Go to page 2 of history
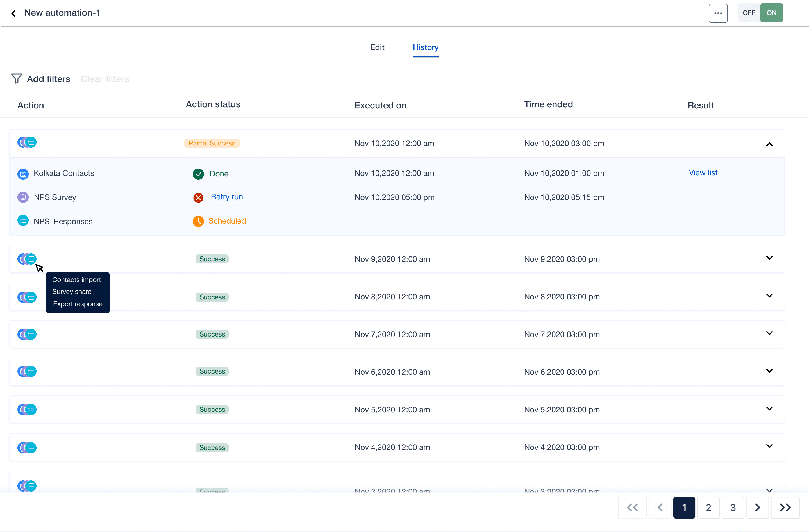The height and width of the screenshot is (532, 809). [x=708, y=508]
